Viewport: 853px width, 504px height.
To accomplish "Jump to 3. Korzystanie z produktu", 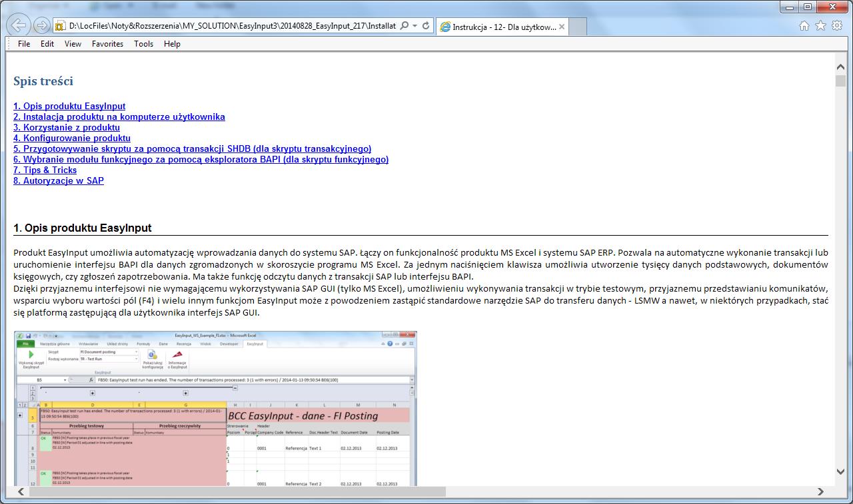I will coord(67,127).
